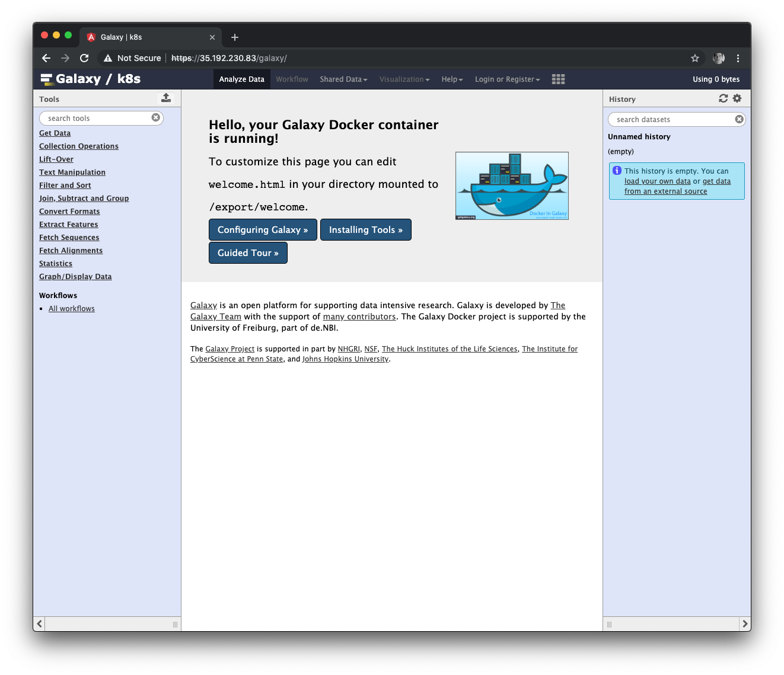Select the Analyze Data tab

241,79
